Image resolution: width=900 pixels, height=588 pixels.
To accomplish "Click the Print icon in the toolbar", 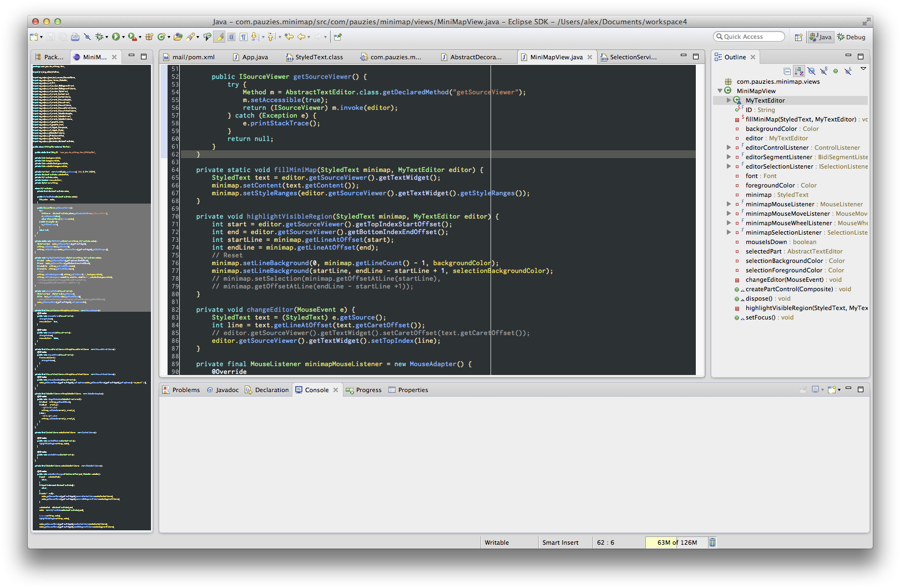I will (x=75, y=37).
